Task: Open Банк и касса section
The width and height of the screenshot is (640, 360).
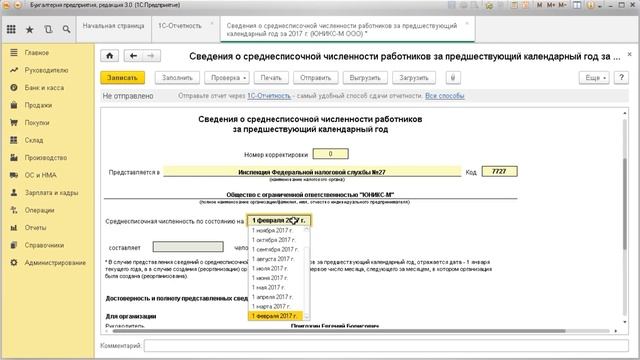Action: click(x=44, y=88)
